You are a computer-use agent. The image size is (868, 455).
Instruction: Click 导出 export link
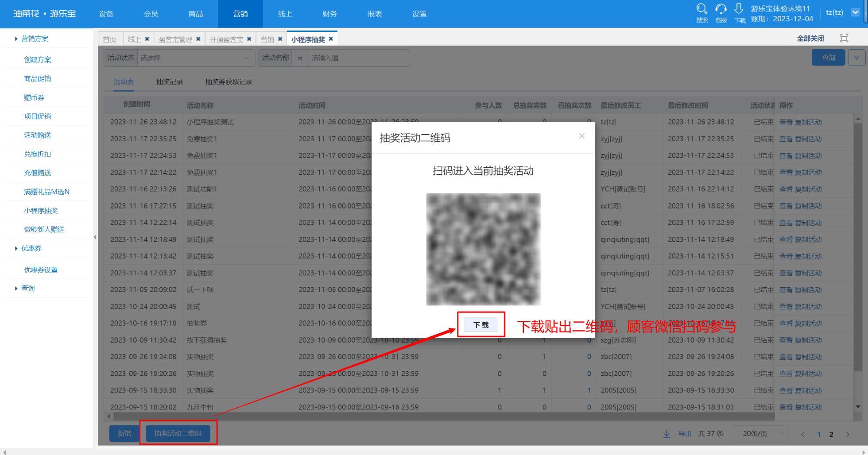tap(685, 434)
